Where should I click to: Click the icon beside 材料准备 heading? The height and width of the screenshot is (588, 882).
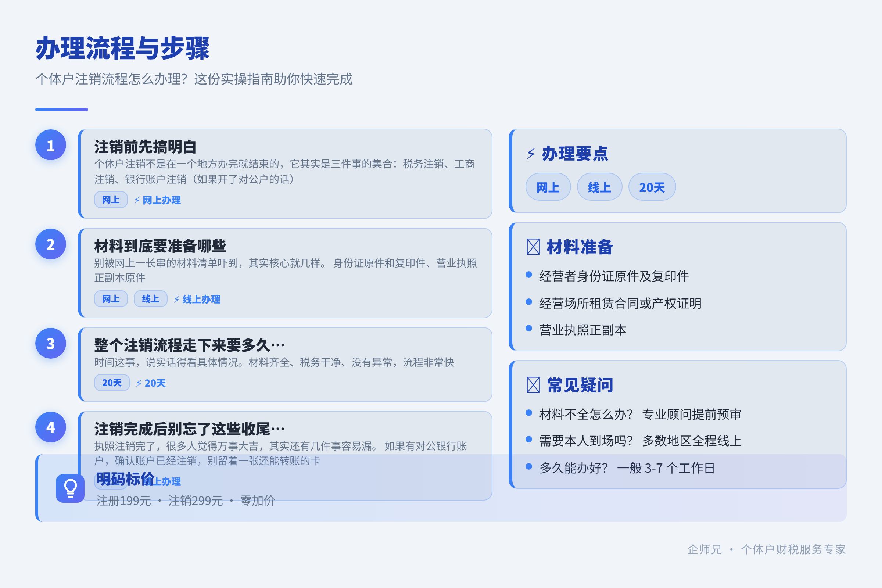533,247
